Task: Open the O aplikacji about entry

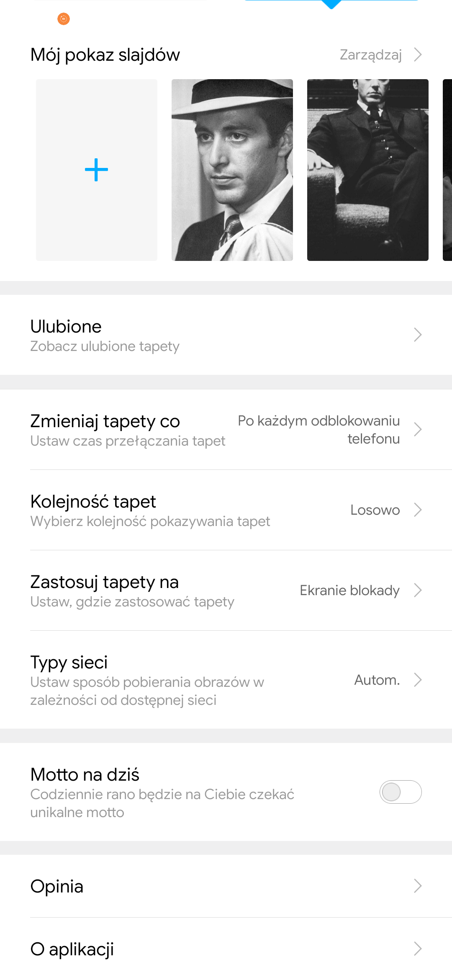Action: coord(72,949)
